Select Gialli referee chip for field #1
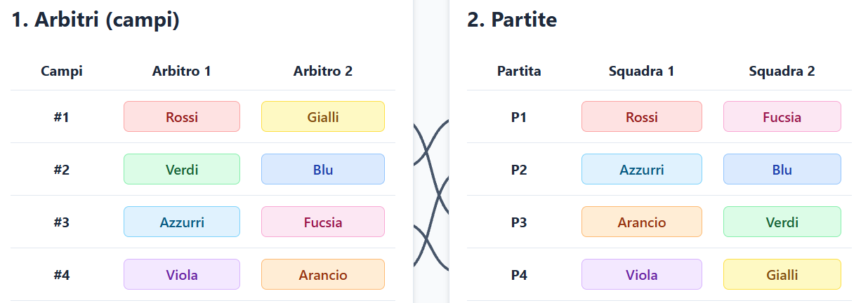This screenshot has width=868, height=303. 323,116
